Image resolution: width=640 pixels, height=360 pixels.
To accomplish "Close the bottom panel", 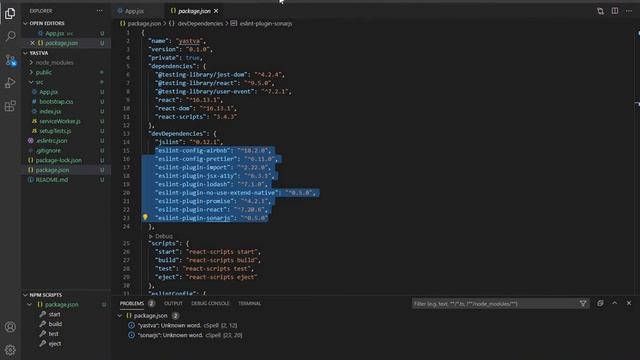I will point(629,303).
